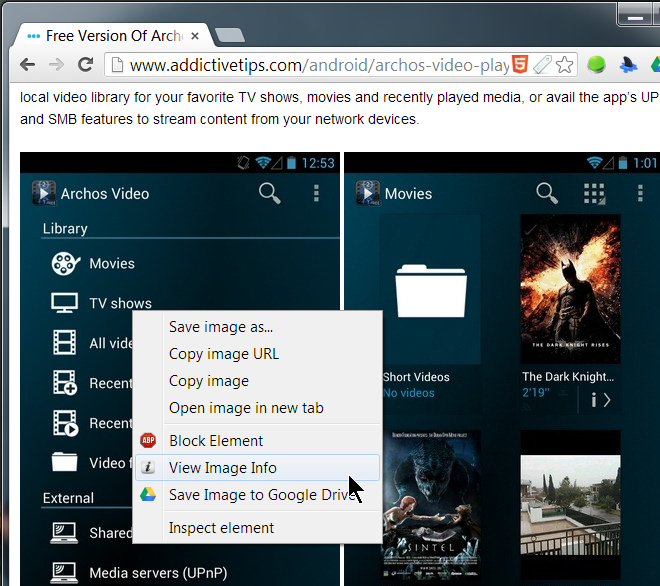Click The Dark Knight... title text
The height and width of the screenshot is (586, 660).
tap(568, 376)
